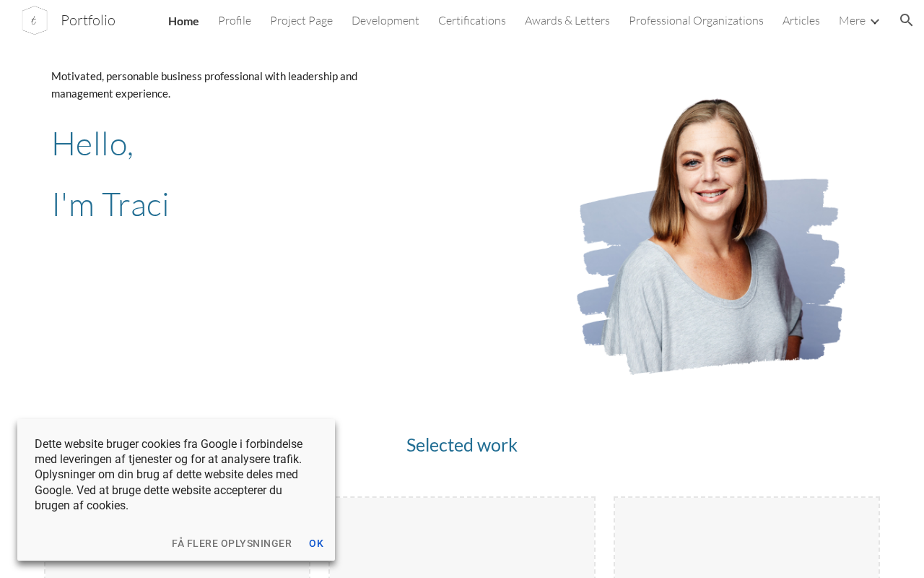Click the I'm Traci heading
The width and height of the screenshot is (924, 578).
110,204
